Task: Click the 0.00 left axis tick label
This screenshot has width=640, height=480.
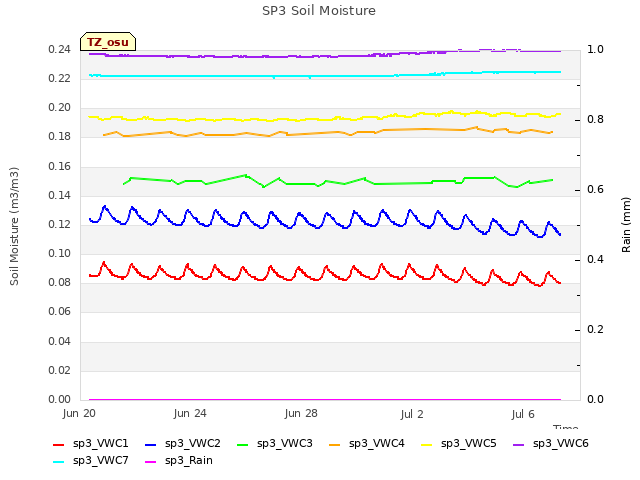Action: (60, 400)
